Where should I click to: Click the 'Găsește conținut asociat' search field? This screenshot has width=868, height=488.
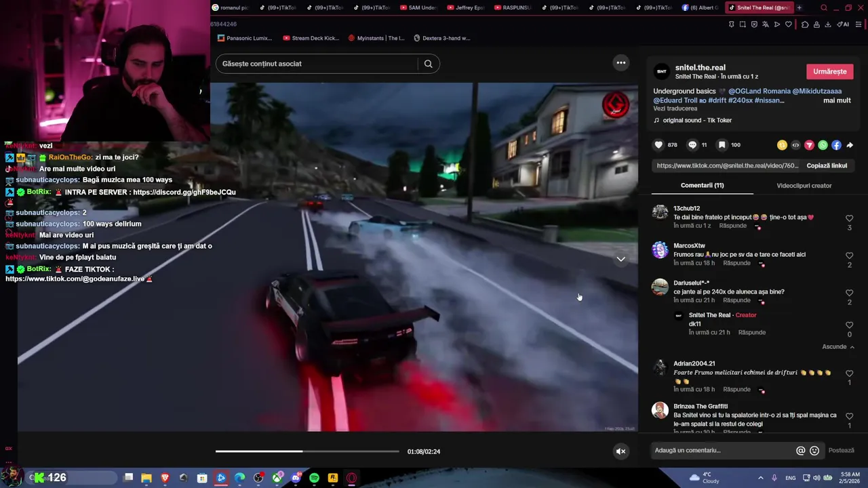(317, 64)
